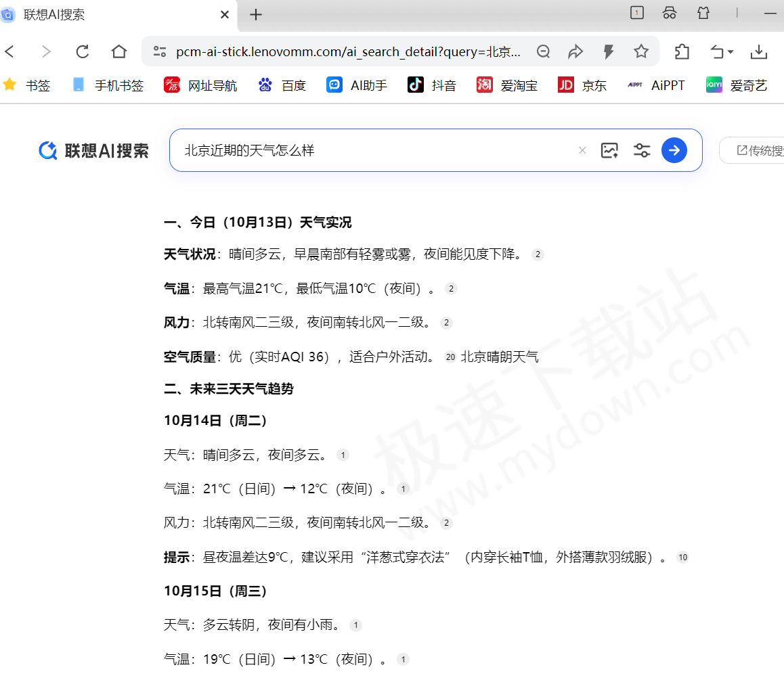Toggle the bookmark star for this page

(x=639, y=51)
